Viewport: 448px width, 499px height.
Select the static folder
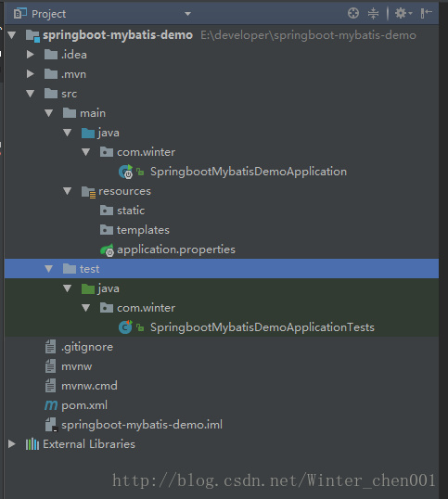click(x=122, y=211)
